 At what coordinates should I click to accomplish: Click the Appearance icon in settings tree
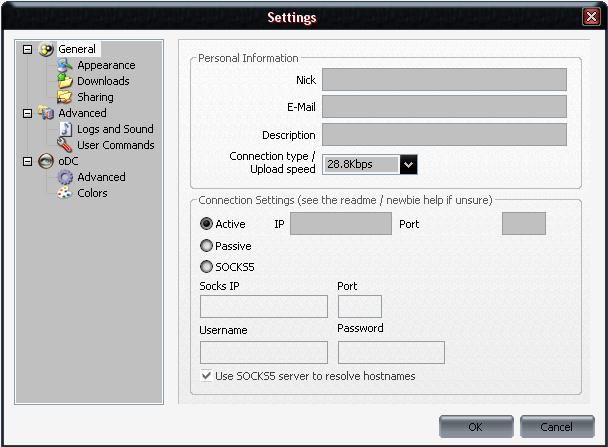(x=65, y=65)
